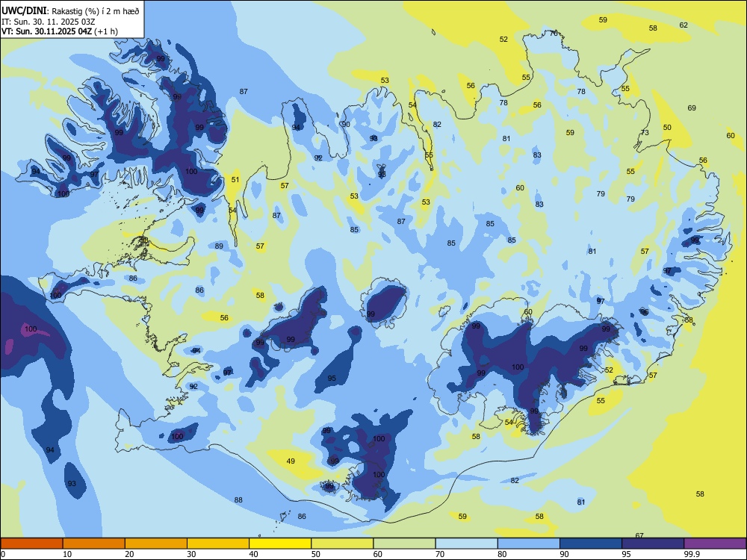Image resolution: width=747 pixels, height=560 pixels.
Task: Select the purple legend swatch above 99.9
Action: tap(715, 543)
